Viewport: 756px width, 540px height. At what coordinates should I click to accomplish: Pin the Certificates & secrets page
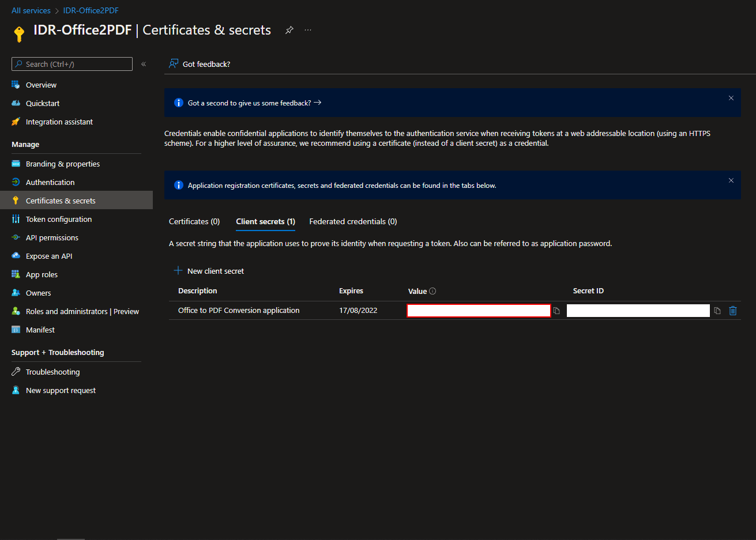coord(289,30)
